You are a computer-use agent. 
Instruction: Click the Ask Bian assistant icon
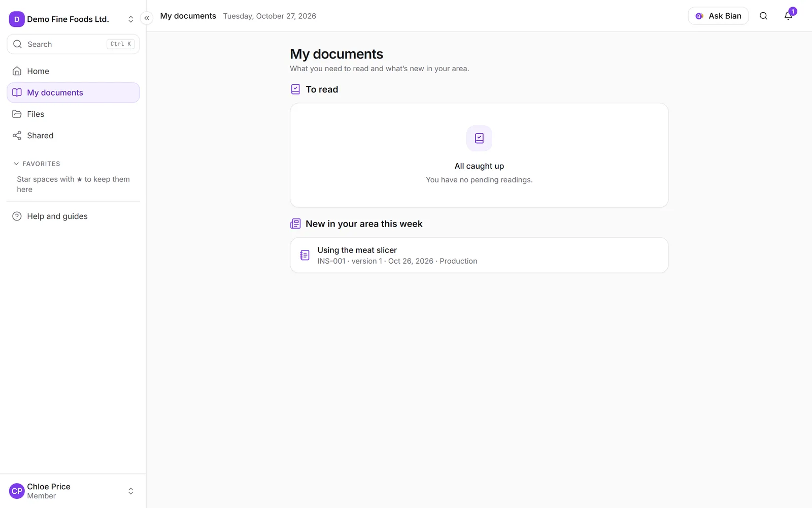click(x=699, y=16)
